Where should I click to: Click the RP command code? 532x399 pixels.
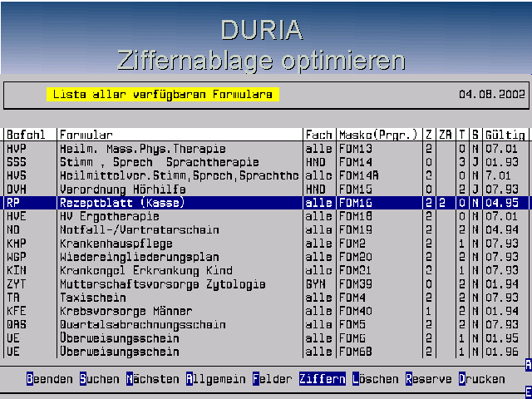coord(13,203)
